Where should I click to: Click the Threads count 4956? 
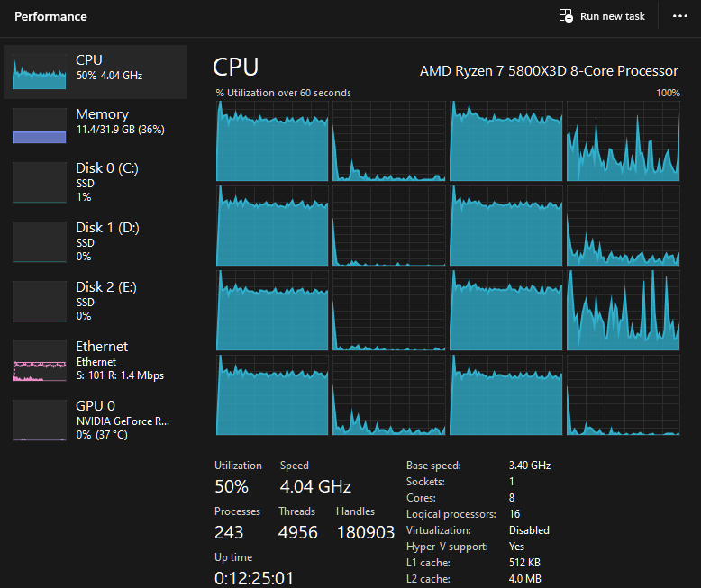297,533
